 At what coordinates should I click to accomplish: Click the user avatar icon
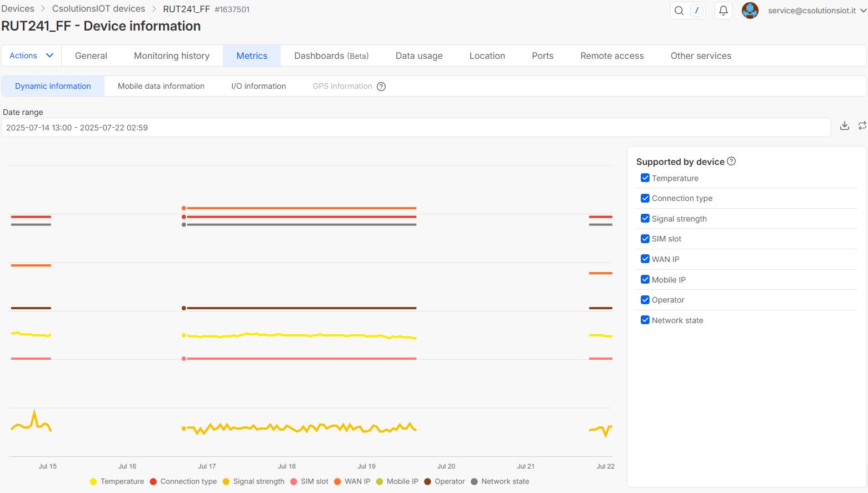tap(750, 11)
